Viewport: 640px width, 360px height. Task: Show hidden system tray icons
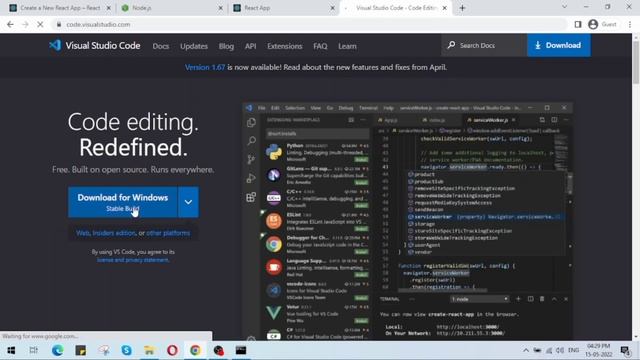[526, 350]
